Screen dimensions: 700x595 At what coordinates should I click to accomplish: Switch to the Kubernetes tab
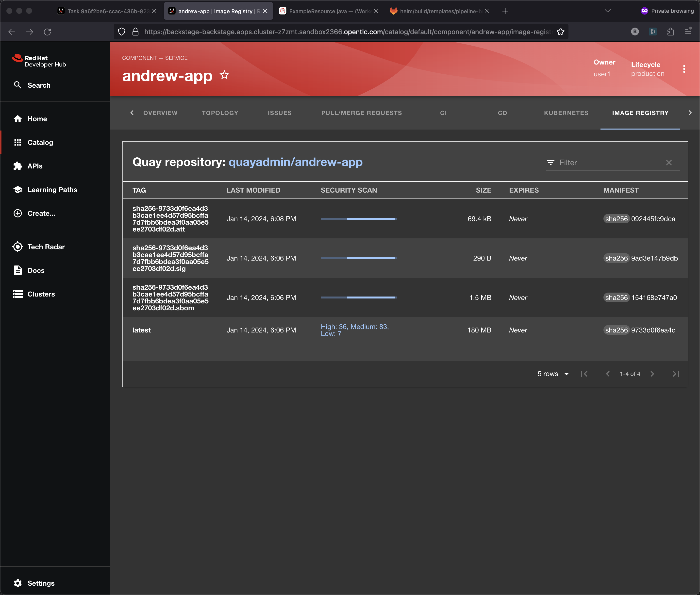(566, 113)
